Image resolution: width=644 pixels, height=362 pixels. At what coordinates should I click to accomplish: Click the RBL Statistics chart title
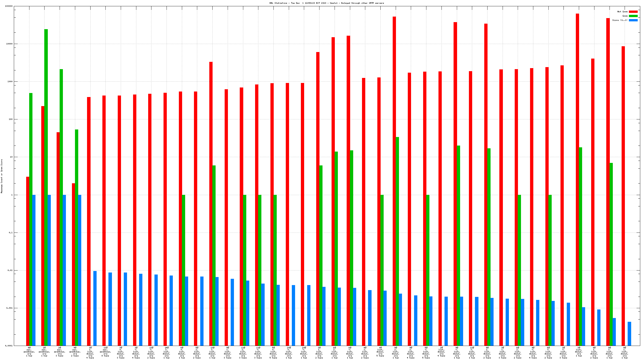click(327, 3)
